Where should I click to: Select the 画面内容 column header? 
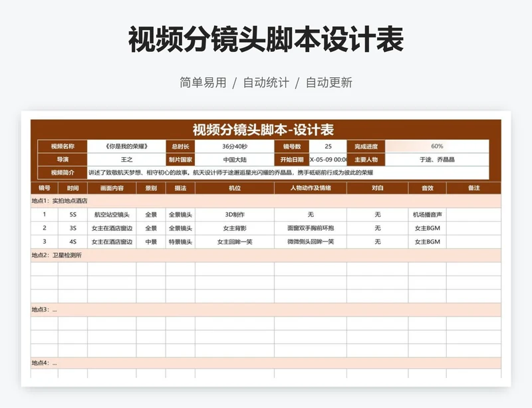tap(112, 188)
